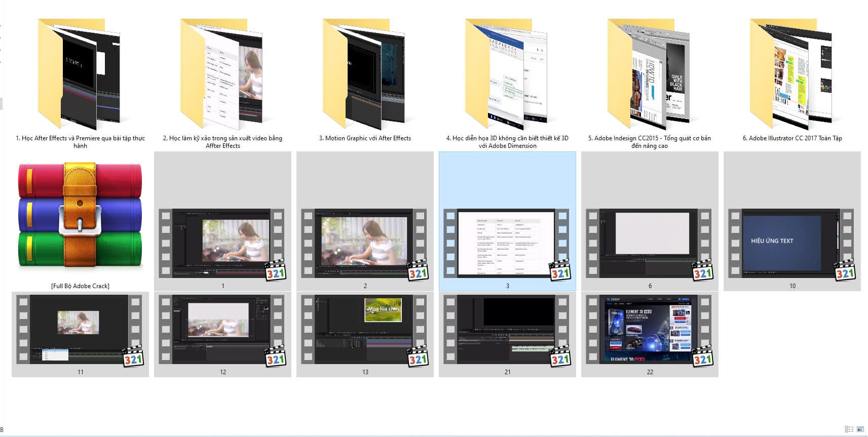The width and height of the screenshot is (868, 437).
Task: Open folder 5. Adobe Indesign CC2015
Action: click(649, 74)
